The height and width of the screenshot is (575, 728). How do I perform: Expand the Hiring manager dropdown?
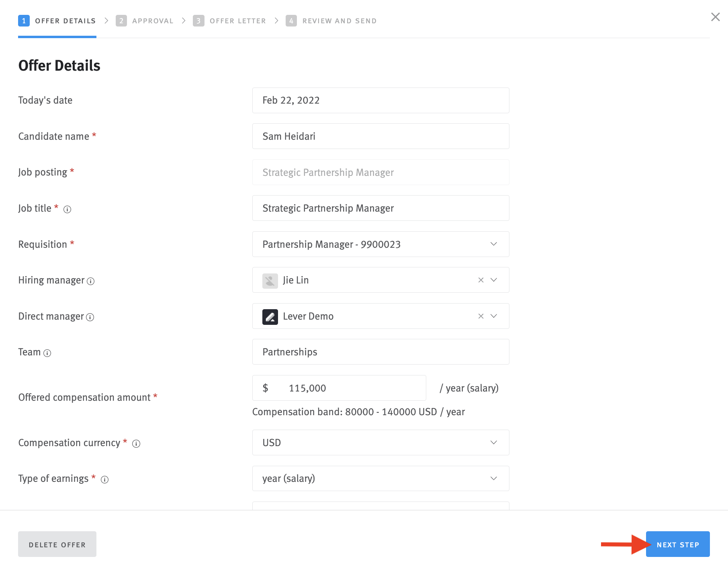pyautogui.click(x=493, y=280)
